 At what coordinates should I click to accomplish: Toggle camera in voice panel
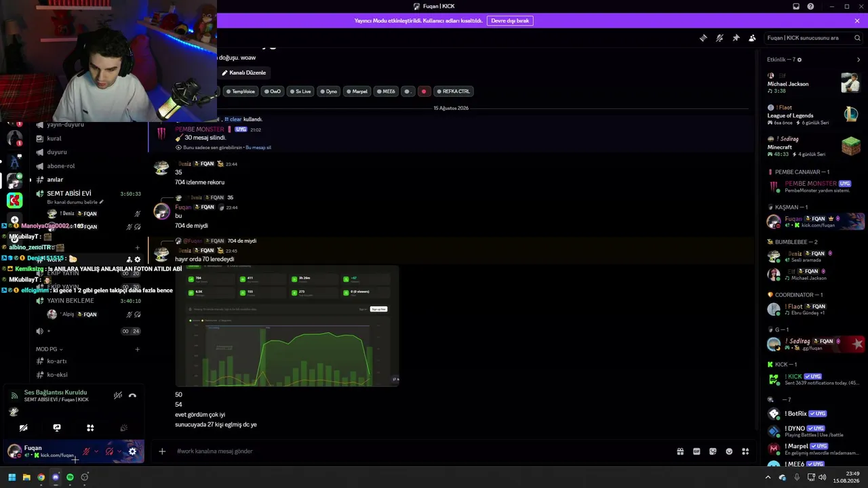click(24, 428)
